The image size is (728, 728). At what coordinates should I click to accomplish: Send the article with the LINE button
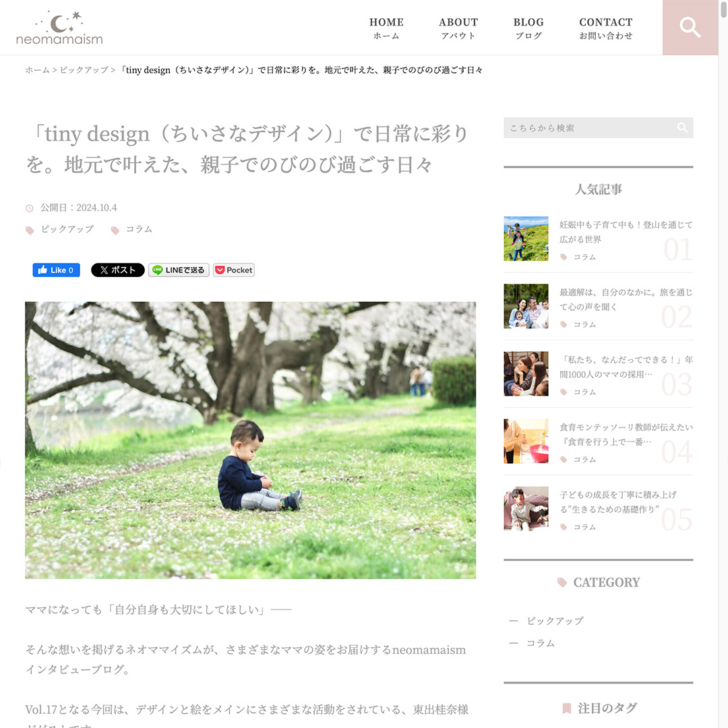pyautogui.click(x=179, y=270)
